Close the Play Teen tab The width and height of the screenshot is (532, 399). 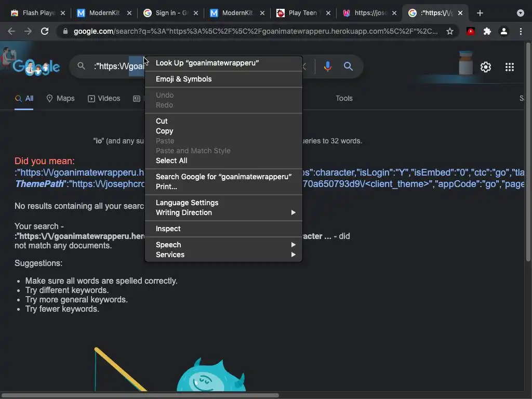328,13
